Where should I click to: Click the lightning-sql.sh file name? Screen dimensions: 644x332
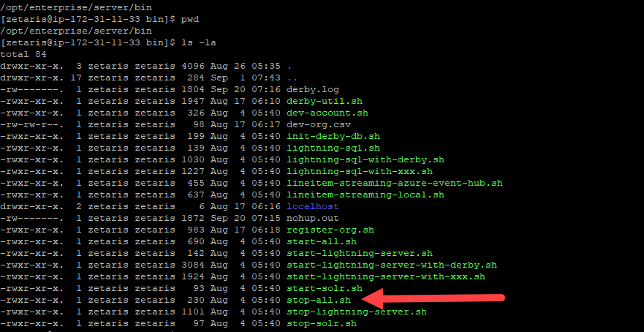point(333,148)
